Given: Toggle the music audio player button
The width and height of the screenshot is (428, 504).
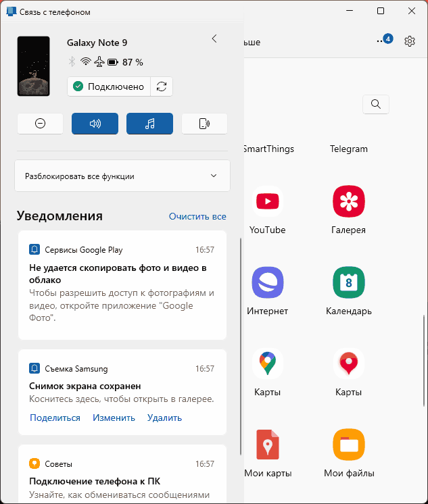Looking at the screenshot, I should (x=149, y=124).
